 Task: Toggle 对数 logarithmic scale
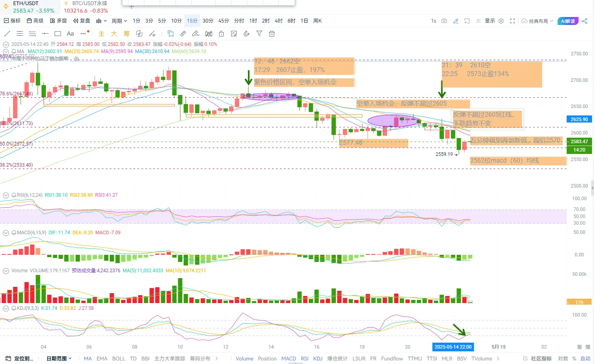563,358
